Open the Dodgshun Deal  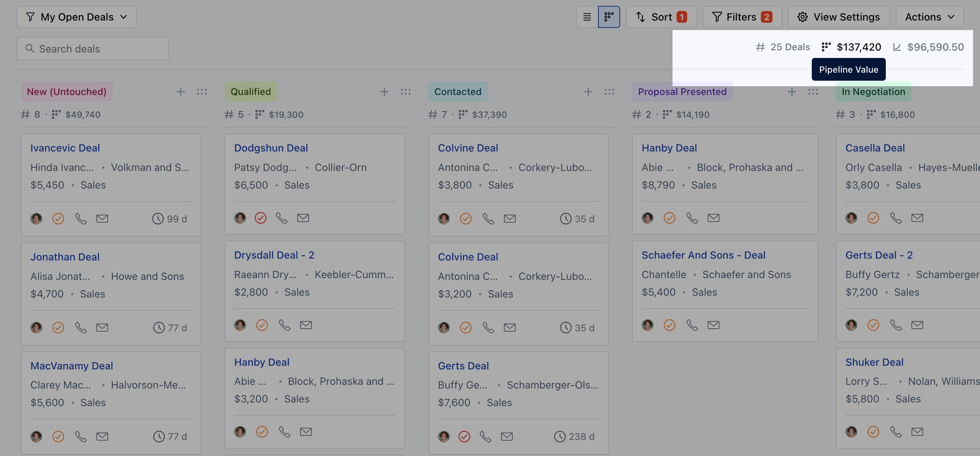click(271, 148)
